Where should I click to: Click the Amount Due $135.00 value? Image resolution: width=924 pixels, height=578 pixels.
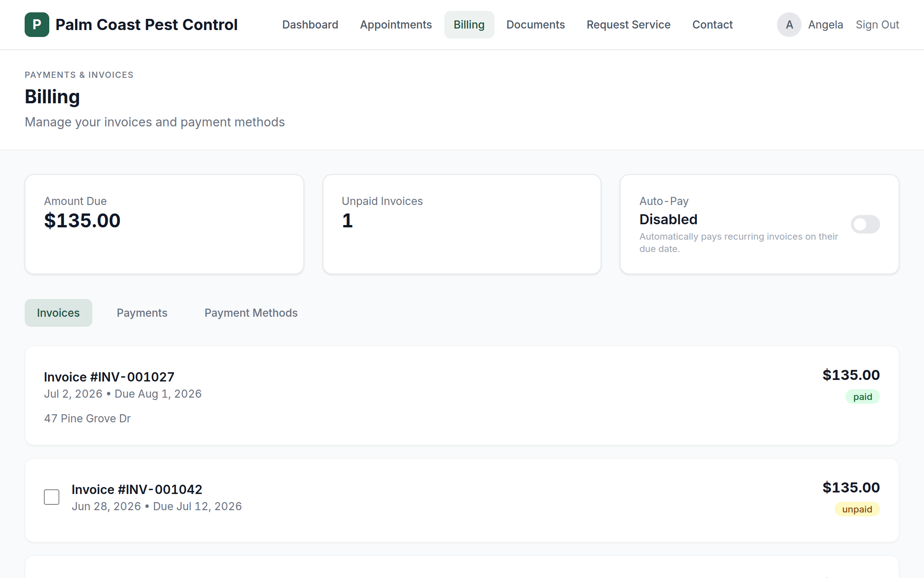(82, 221)
